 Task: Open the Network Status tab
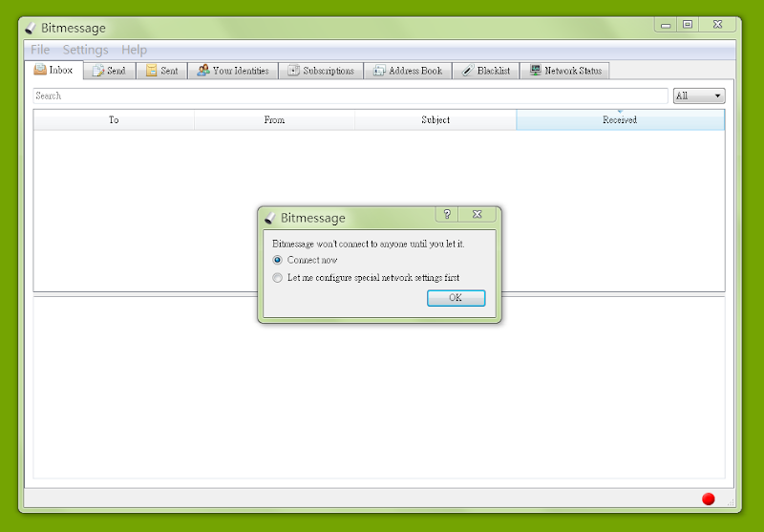tap(564, 71)
